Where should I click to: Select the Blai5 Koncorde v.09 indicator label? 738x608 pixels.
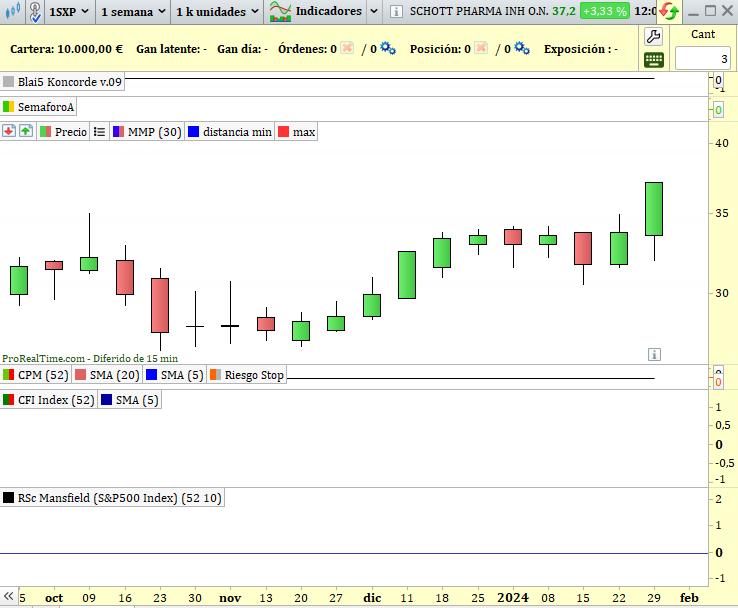pos(63,82)
